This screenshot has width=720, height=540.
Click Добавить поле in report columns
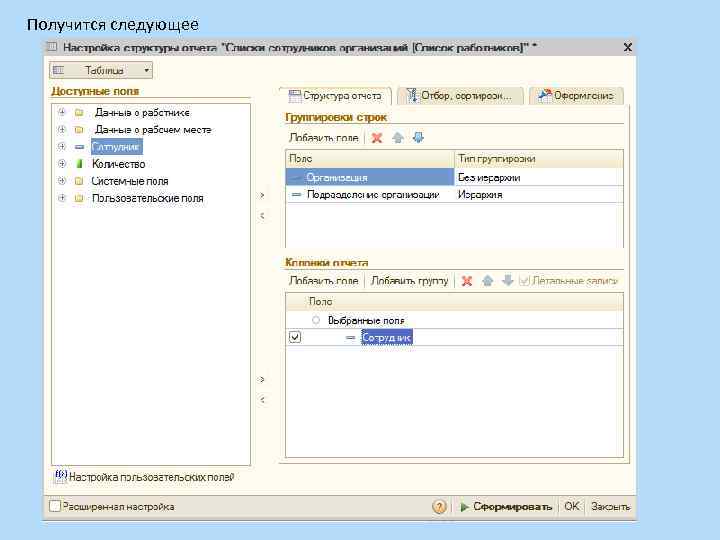pyautogui.click(x=324, y=281)
